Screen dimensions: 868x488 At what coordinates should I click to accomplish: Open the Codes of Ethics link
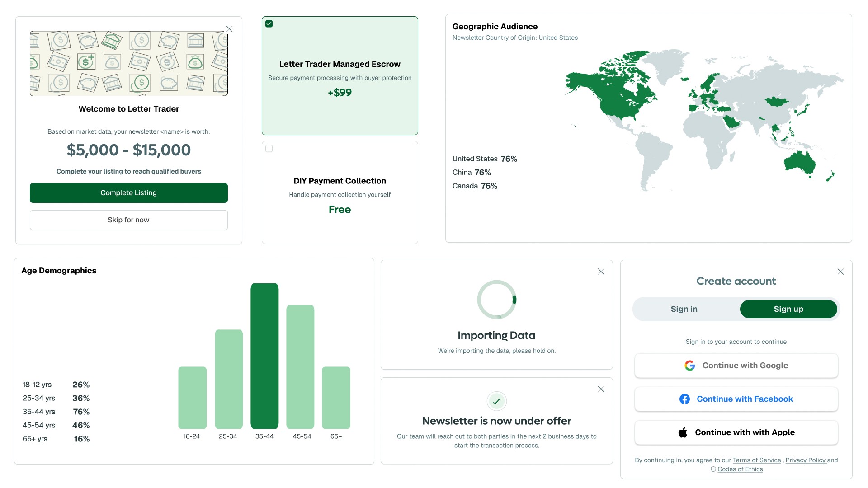pos(740,469)
